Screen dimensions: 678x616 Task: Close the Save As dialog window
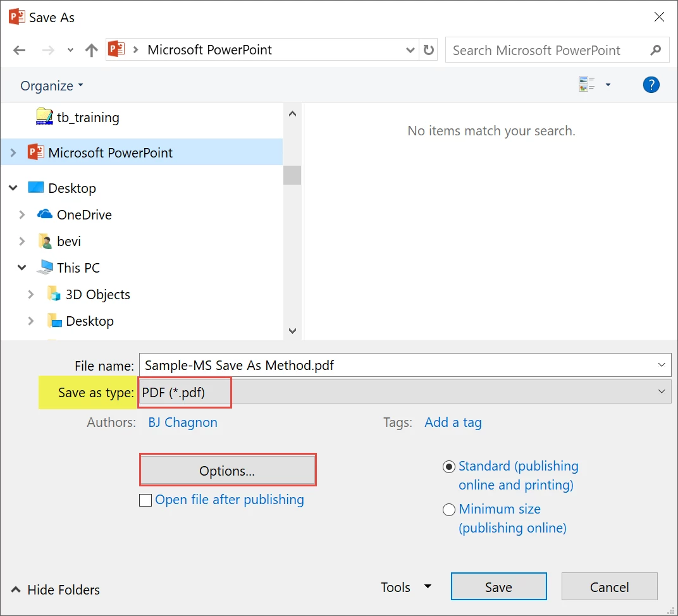coord(659,17)
